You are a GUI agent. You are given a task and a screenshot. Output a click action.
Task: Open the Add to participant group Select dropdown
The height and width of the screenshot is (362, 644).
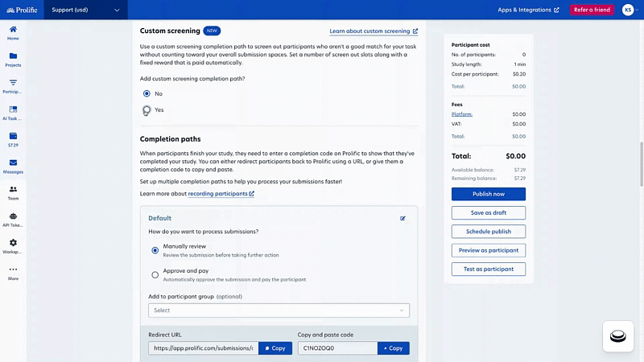point(279,311)
